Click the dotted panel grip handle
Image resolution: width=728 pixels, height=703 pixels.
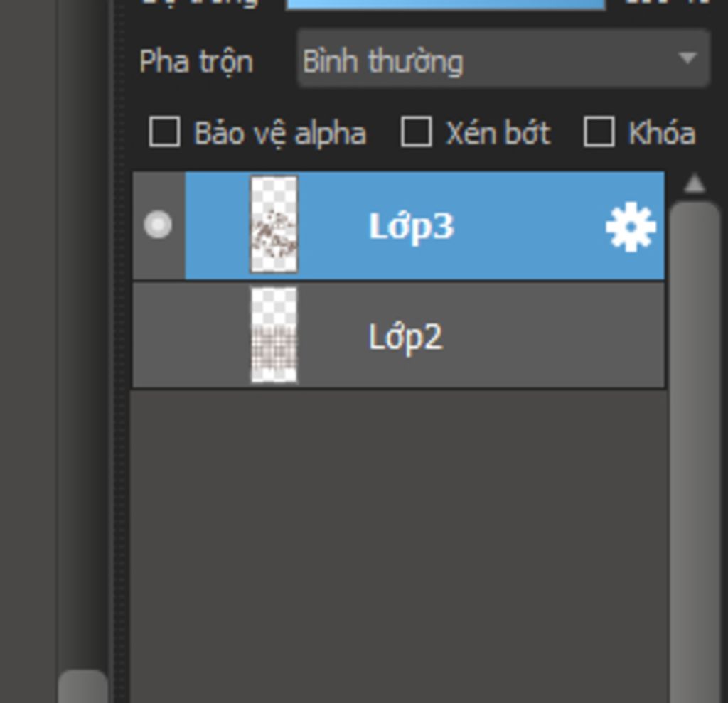[119, 351]
